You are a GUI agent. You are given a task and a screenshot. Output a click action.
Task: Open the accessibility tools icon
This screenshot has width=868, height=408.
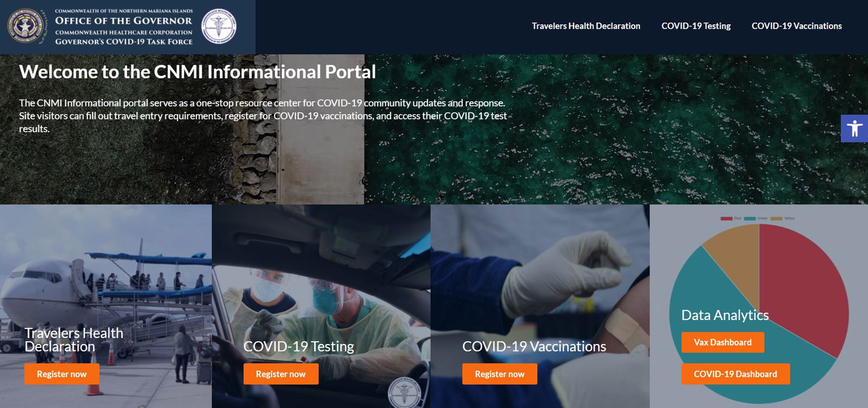tap(854, 129)
